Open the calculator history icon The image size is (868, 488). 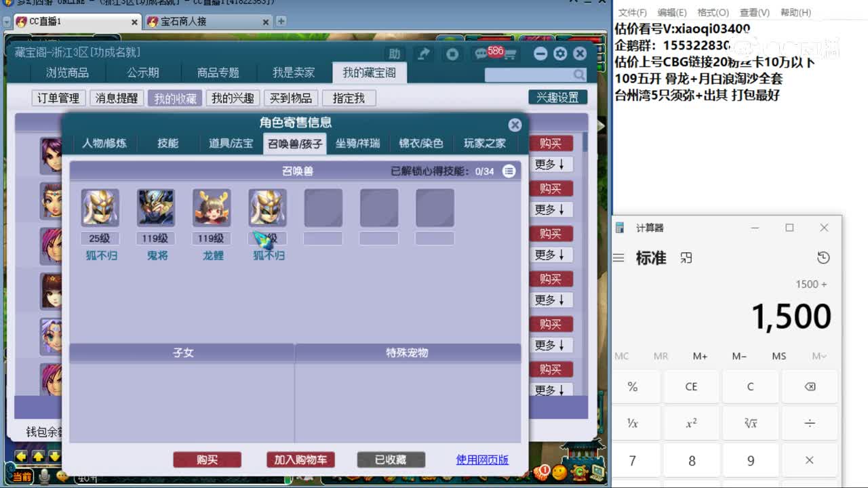(x=823, y=258)
